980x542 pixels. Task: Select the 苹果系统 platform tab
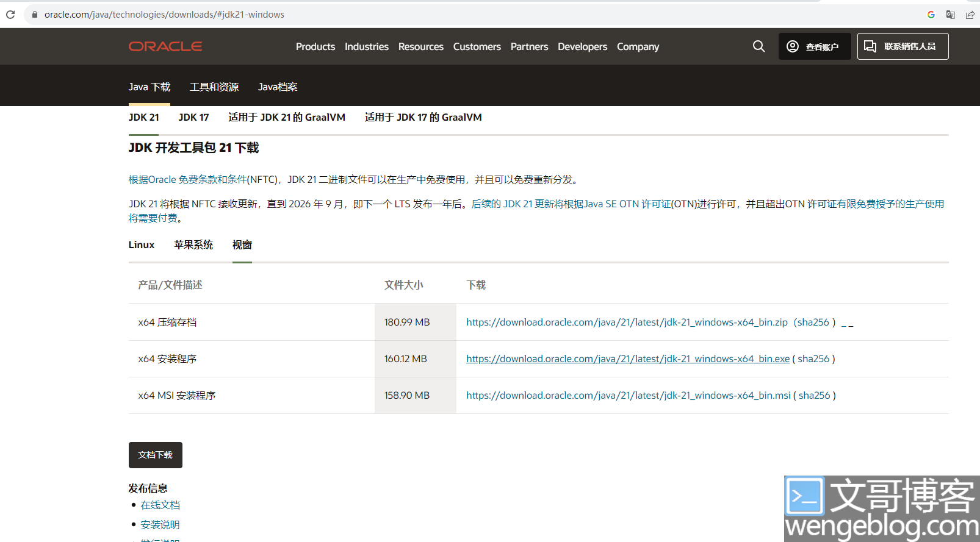pyautogui.click(x=193, y=245)
